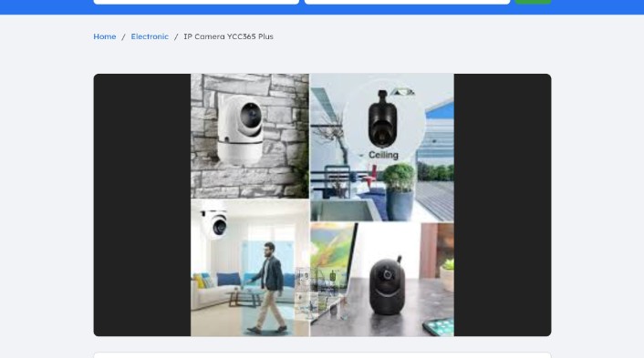Click the smartphone beside the black camera

(439, 327)
